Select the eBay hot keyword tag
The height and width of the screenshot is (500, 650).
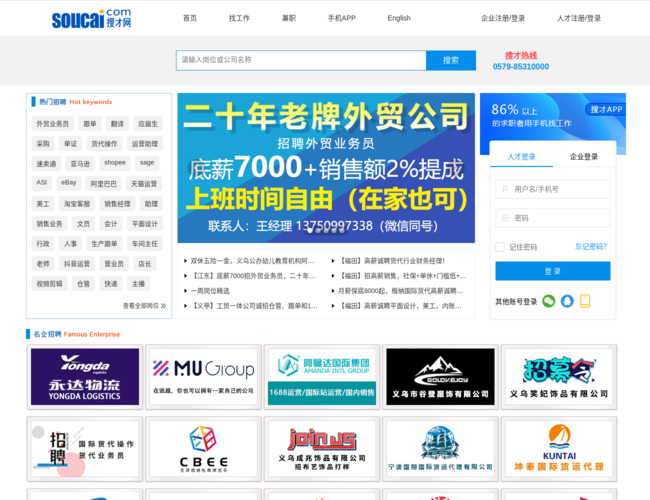(68, 183)
